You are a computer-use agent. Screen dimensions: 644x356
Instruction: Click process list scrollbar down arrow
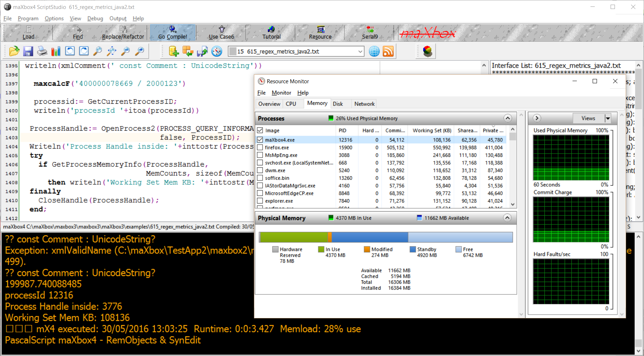click(x=513, y=204)
